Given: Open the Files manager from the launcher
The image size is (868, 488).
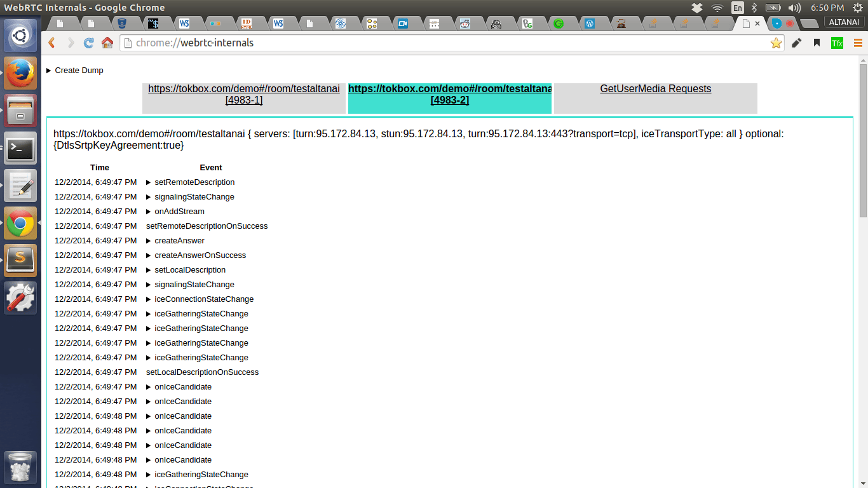Looking at the screenshot, I should click(x=21, y=111).
